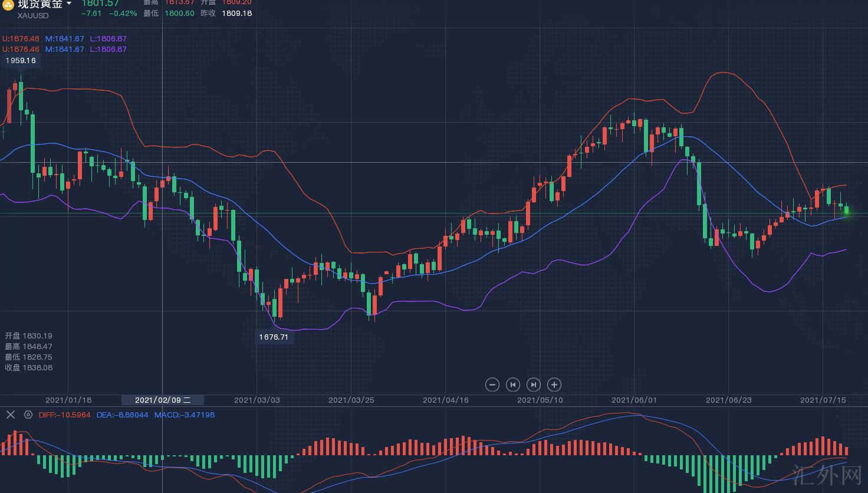Click the red DIFF value label
This screenshot has width=868, height=493.
(x=64, y=415)
